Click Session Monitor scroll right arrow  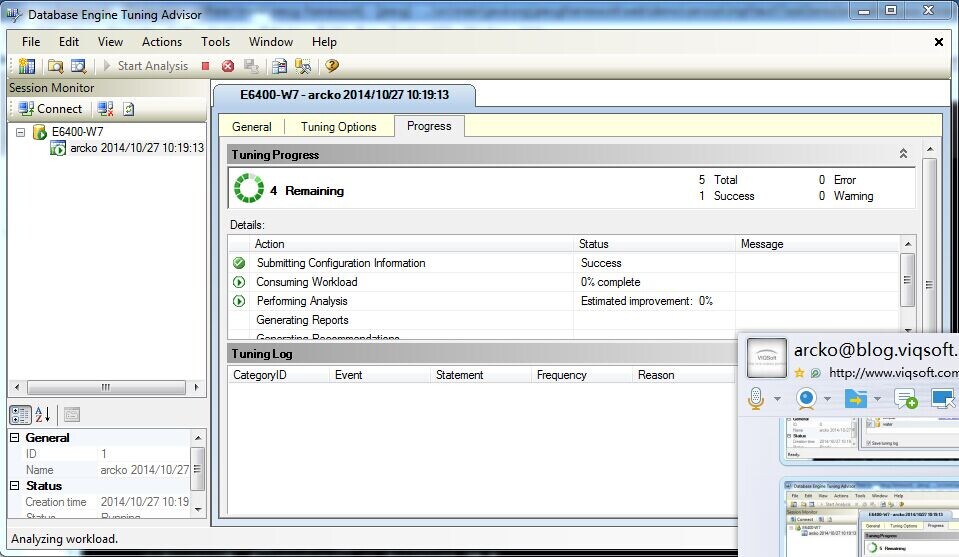pyautogui.click(x=196, y=387)
